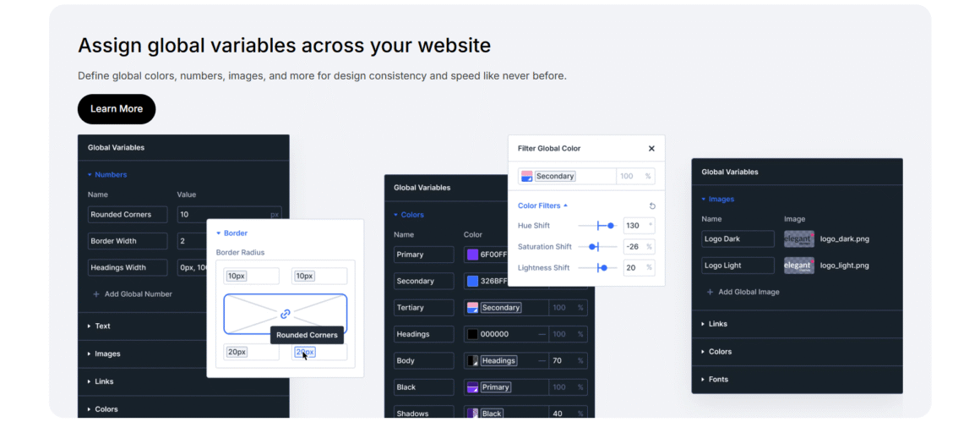This screenshot has width=980, height=422.
Task: Expand the Colors section in left panel
Action: [x=102, y=409]
